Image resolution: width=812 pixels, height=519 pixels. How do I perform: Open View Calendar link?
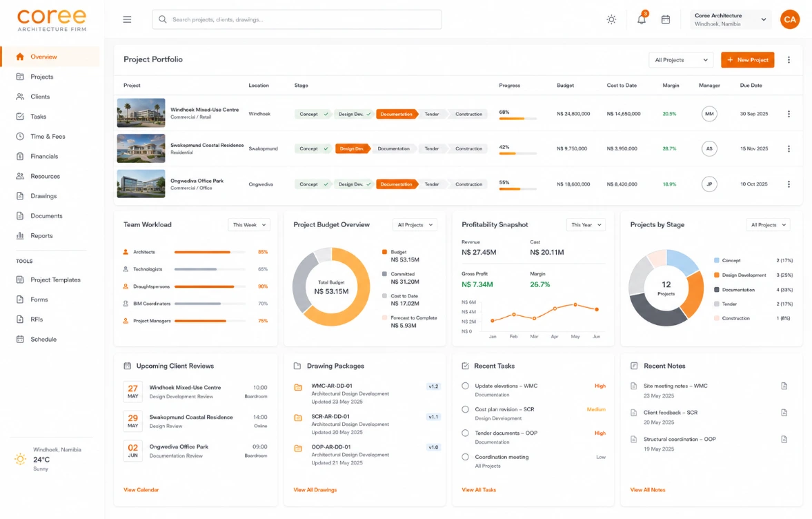pyautogui.click(x=141, y=489)
